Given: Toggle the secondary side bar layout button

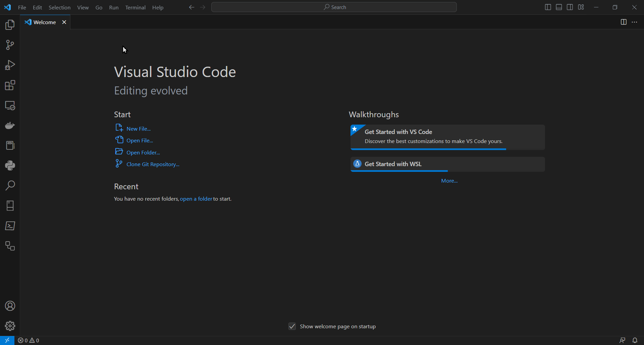Looking at the screenshot, I should coord(570,7).
